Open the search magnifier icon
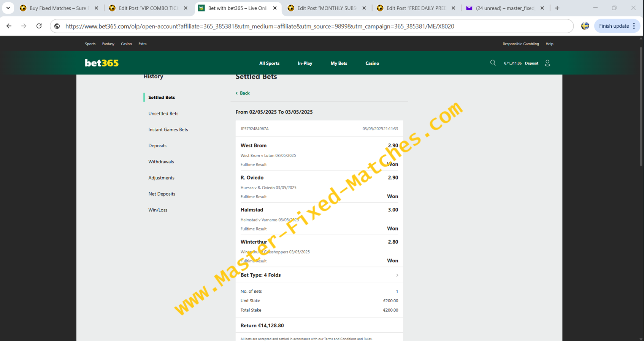Viewport: 644px width, 341px height. 493,63
